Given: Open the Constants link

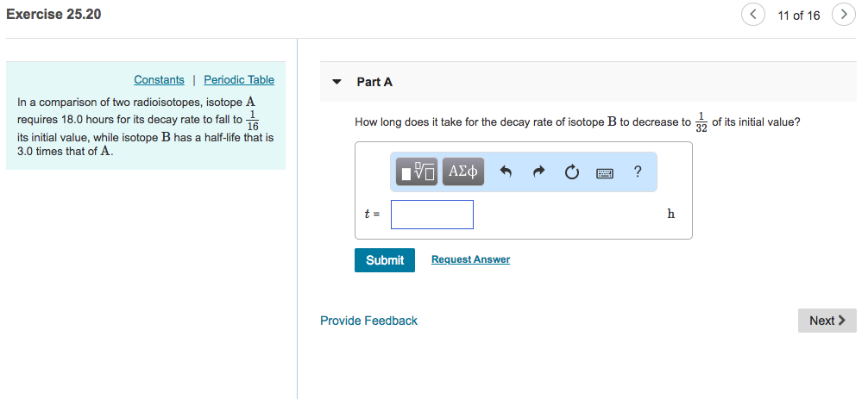Looking at the screenshot, I should tap(159, 80).
